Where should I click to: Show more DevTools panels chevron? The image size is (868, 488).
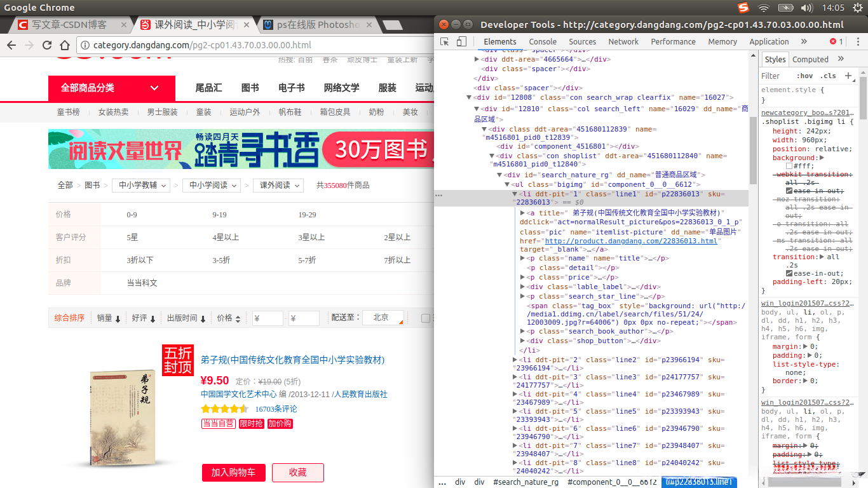click(x=804, y=42)
